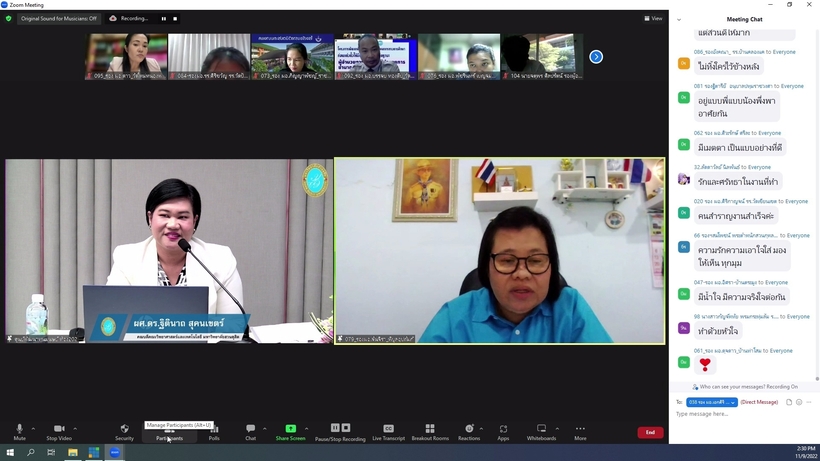Stop Video camera button

[59, 432]
